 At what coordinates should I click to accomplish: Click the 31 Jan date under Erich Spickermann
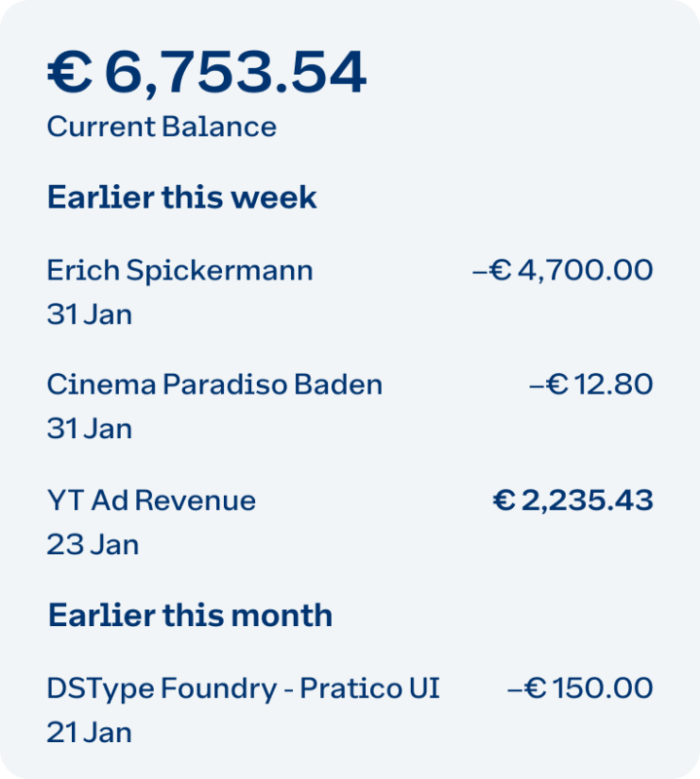[90, 315]
